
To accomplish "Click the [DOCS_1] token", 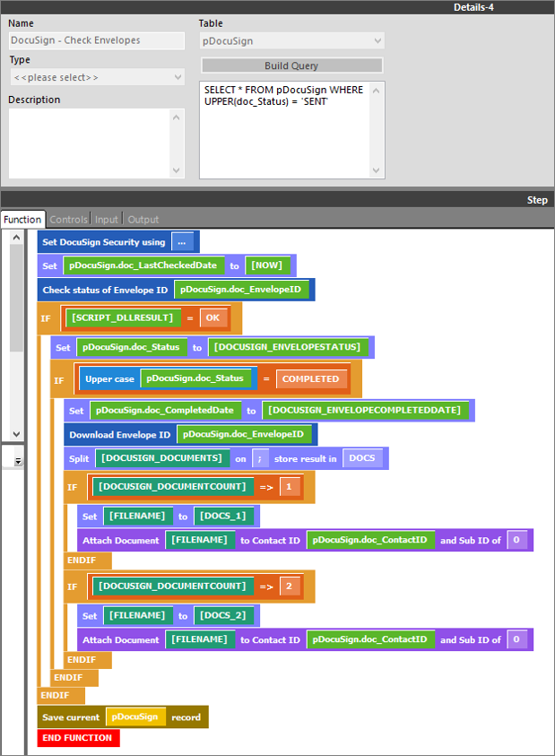I will (223, 516).
